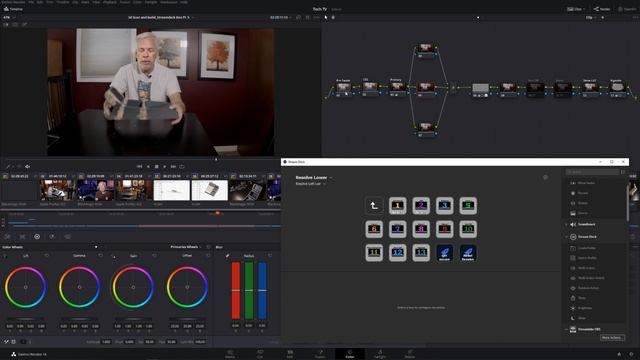Select Stream Deck key number 8
The height and width of the screenshot is (360, 640).
421,229
